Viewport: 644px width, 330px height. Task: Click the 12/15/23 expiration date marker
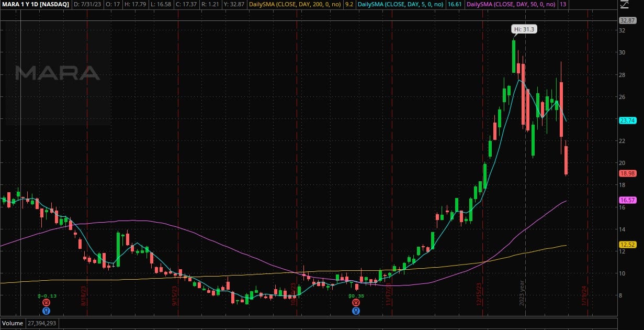[x=479, y=298]
